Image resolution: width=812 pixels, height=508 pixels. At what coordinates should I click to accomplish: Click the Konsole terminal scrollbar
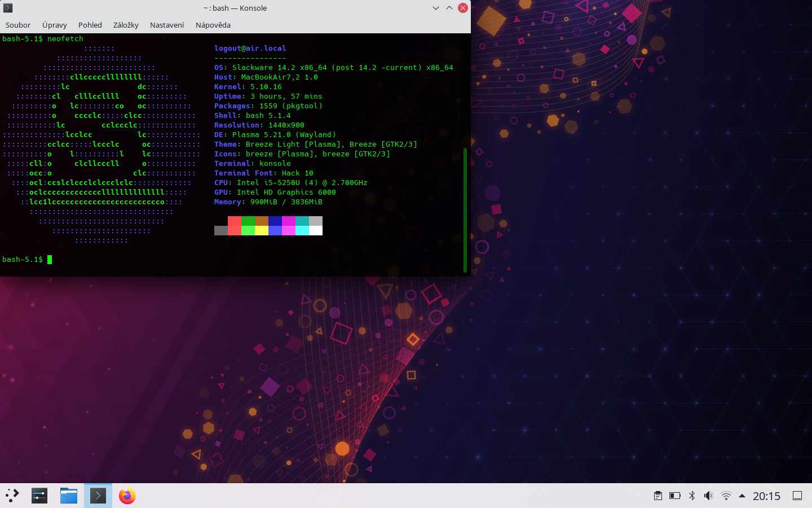[465, 209]
